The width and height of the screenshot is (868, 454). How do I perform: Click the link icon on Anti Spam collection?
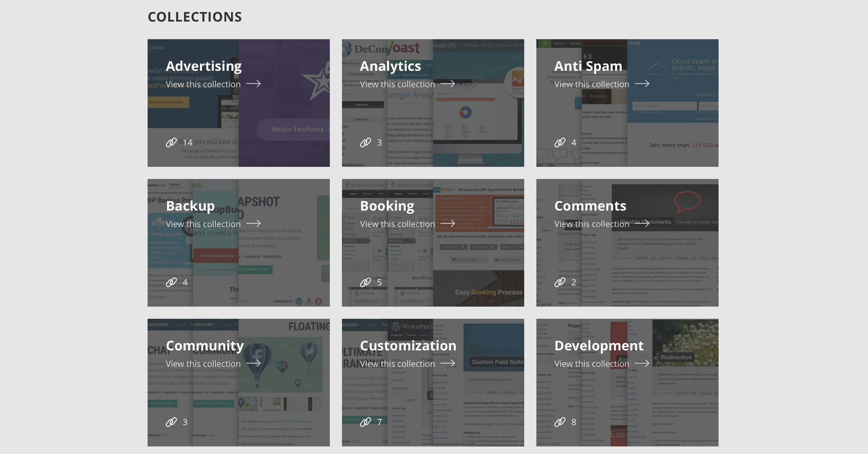point(560,142)
